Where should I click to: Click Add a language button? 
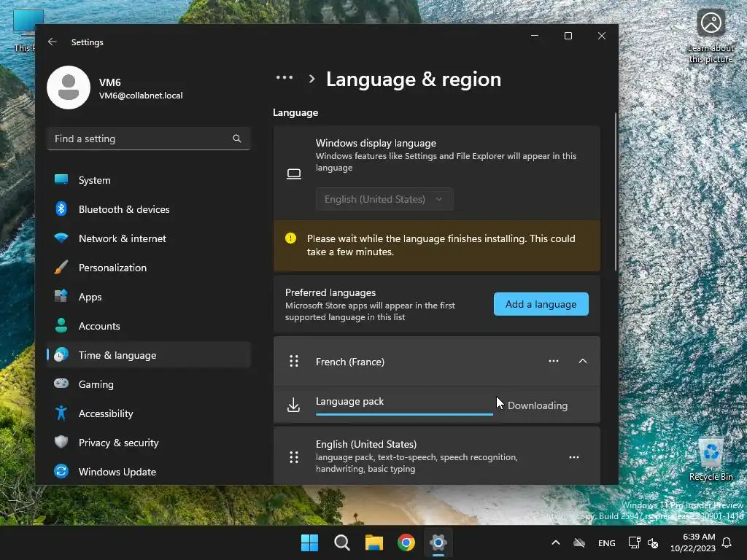541,304
